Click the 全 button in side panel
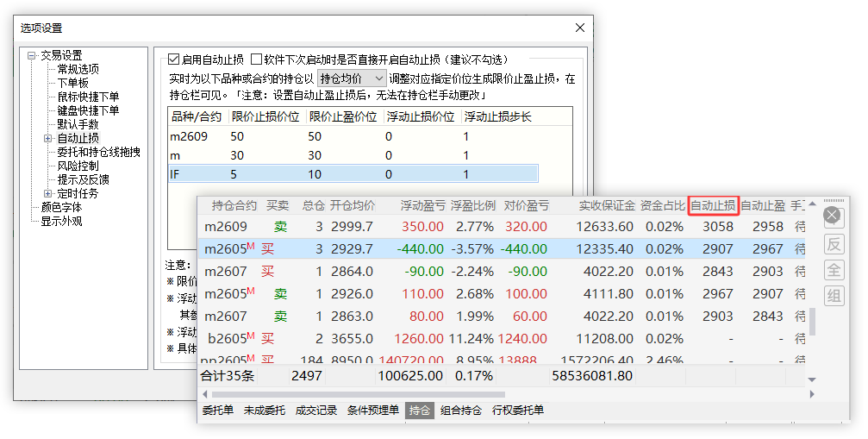The image size is (868, 439). (x=832, y=270)
